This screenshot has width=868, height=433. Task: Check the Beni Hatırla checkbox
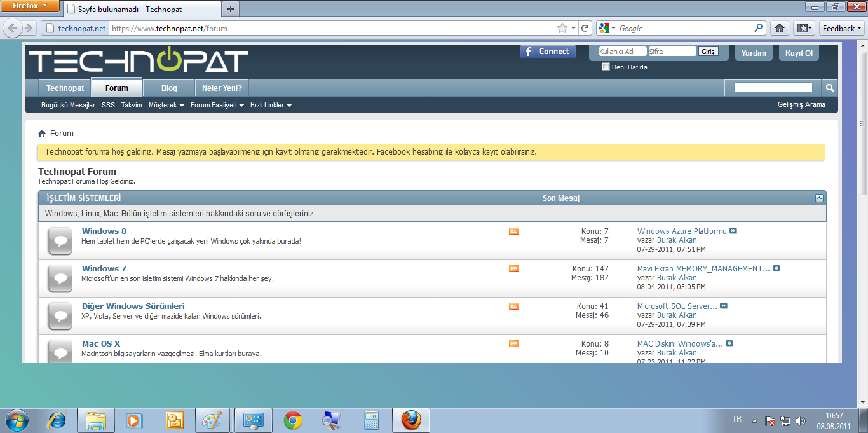pyautogui.click(x=606, y=67)
